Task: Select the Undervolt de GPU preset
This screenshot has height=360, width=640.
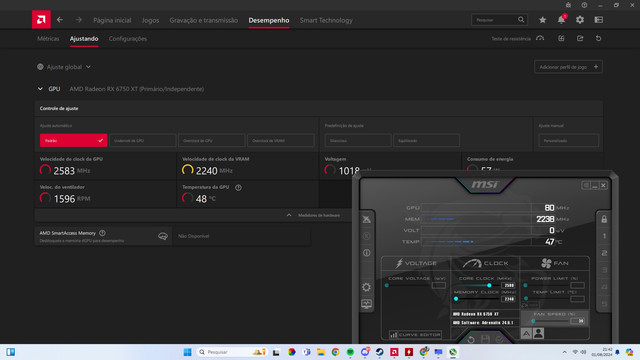Action: click(142, 140)
